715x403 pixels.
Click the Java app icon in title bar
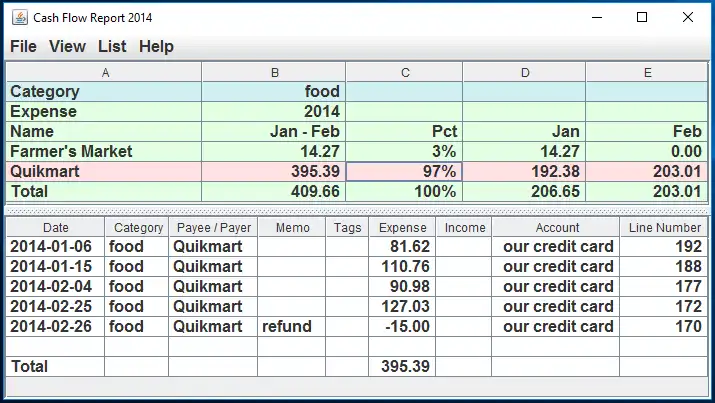20,17
